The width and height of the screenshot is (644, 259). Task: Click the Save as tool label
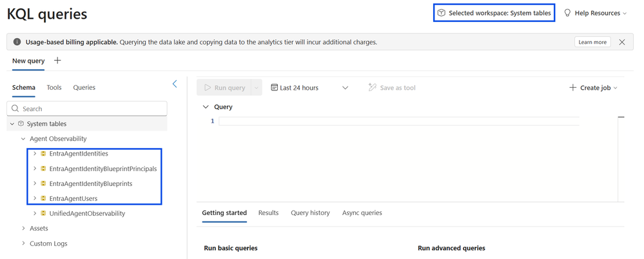(398, 88)
